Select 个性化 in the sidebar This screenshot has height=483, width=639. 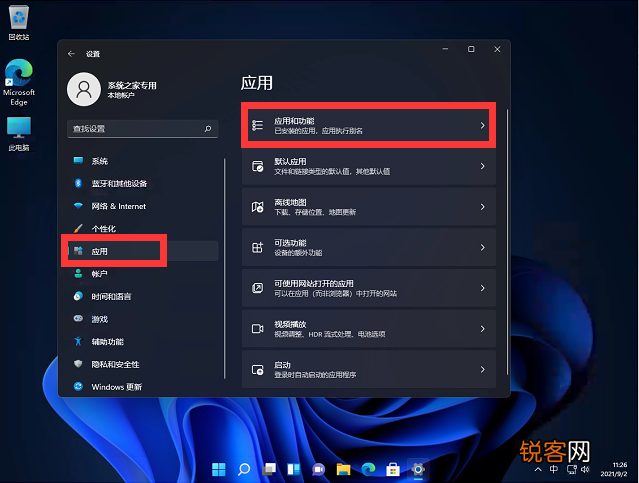tap(143, 229)
